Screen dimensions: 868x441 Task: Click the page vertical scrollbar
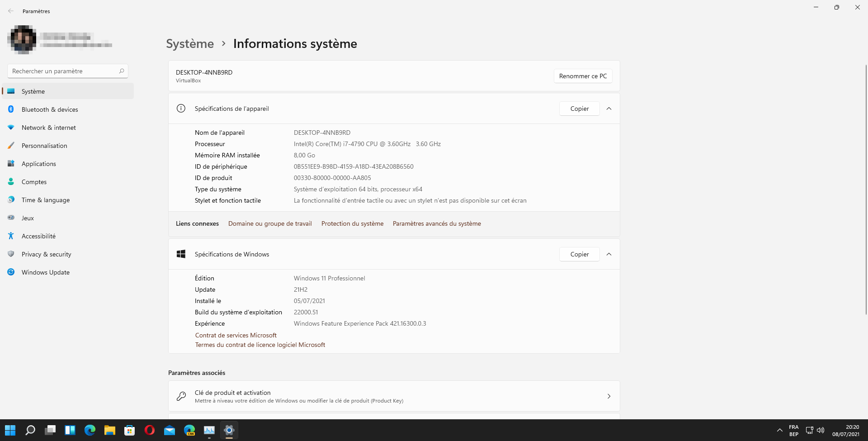click(x=866, y=190)
